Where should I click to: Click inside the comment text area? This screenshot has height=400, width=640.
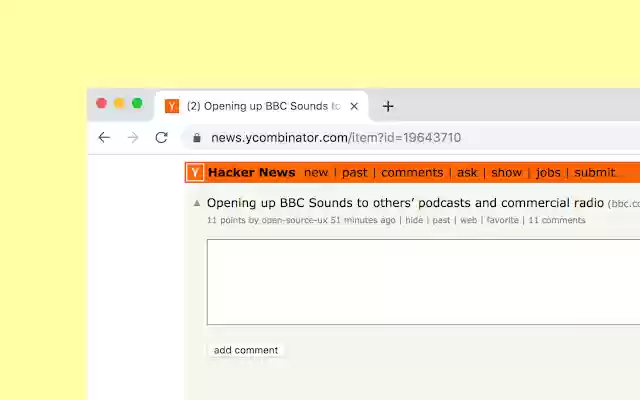[x=423, y=282]
